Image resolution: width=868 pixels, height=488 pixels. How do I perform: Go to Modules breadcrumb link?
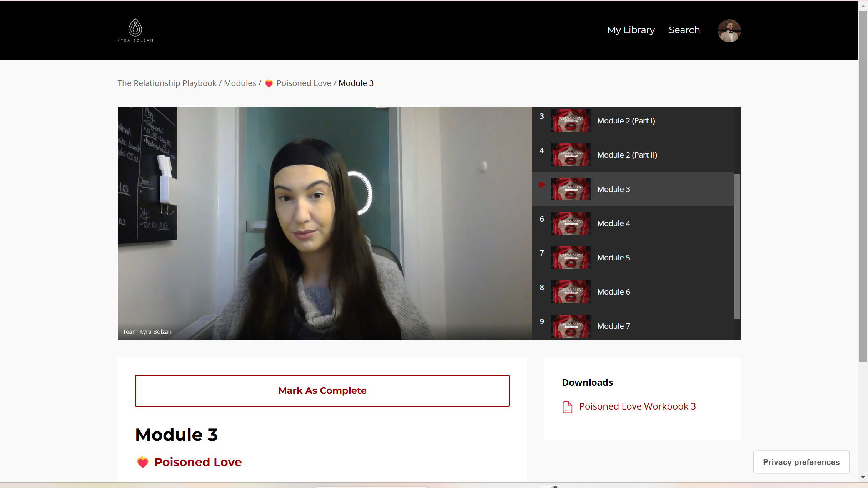240,83
